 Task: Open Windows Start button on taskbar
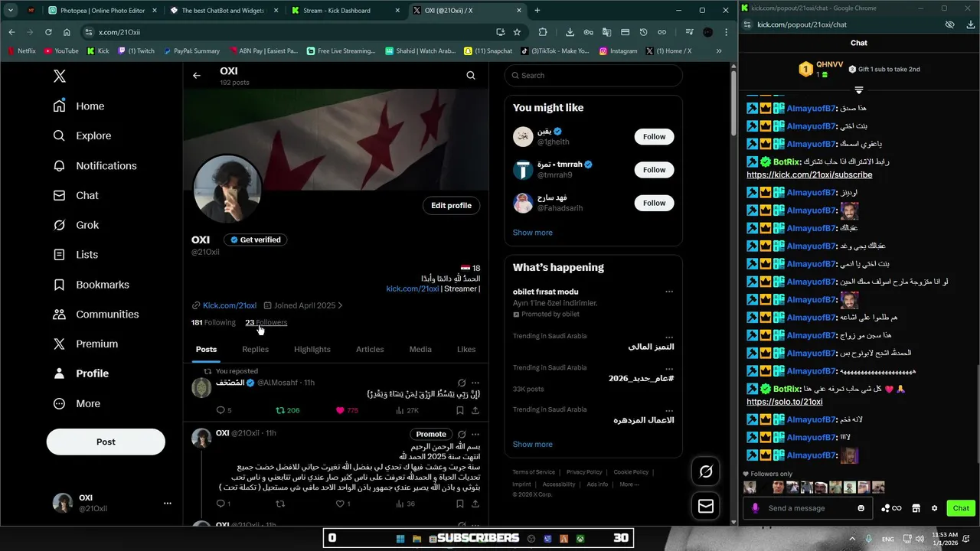[x=400, y=538]
